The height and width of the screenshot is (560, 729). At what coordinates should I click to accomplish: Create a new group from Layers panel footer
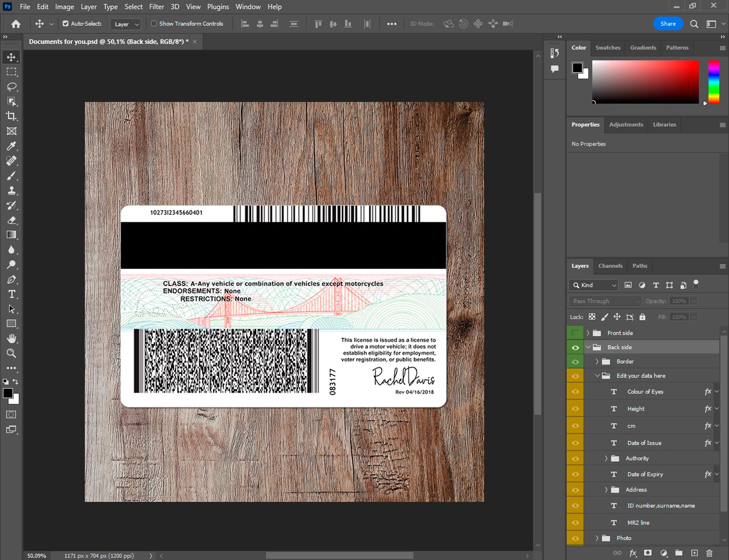coord(678,553)
